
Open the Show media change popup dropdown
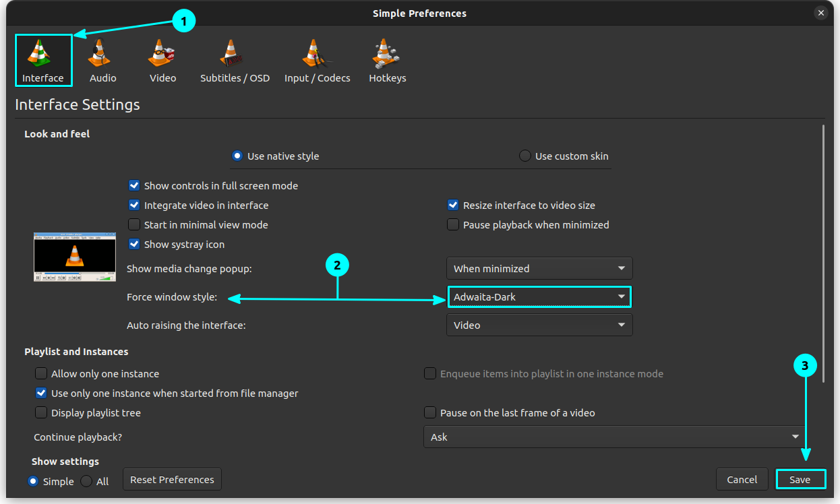coord(539,268)
